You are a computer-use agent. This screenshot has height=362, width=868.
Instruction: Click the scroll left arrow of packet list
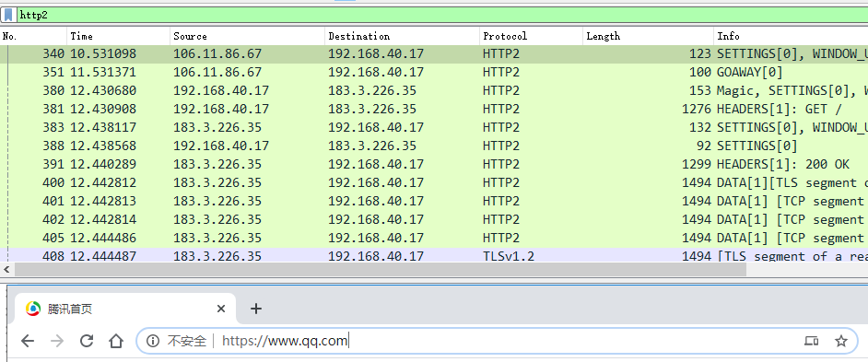point(6,270)
